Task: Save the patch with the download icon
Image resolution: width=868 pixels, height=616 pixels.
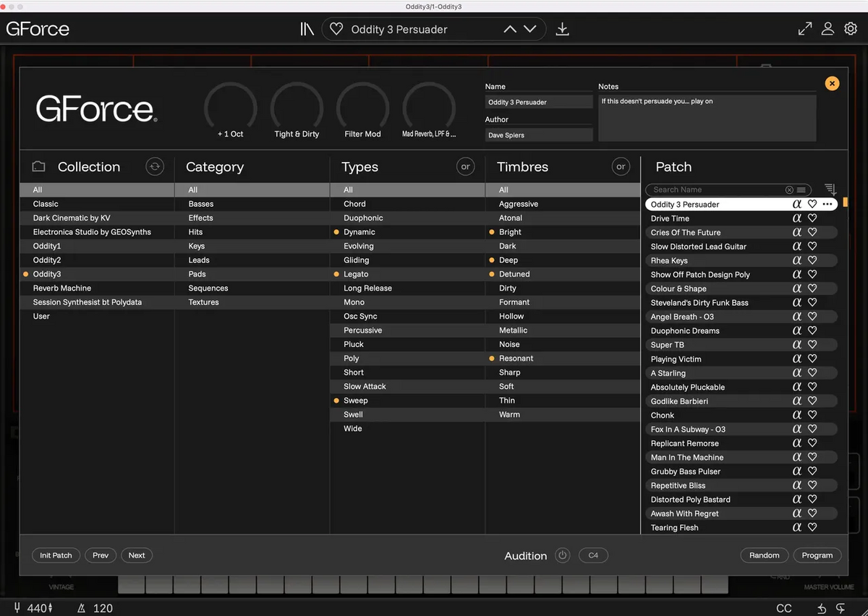Action: [562, 29]
